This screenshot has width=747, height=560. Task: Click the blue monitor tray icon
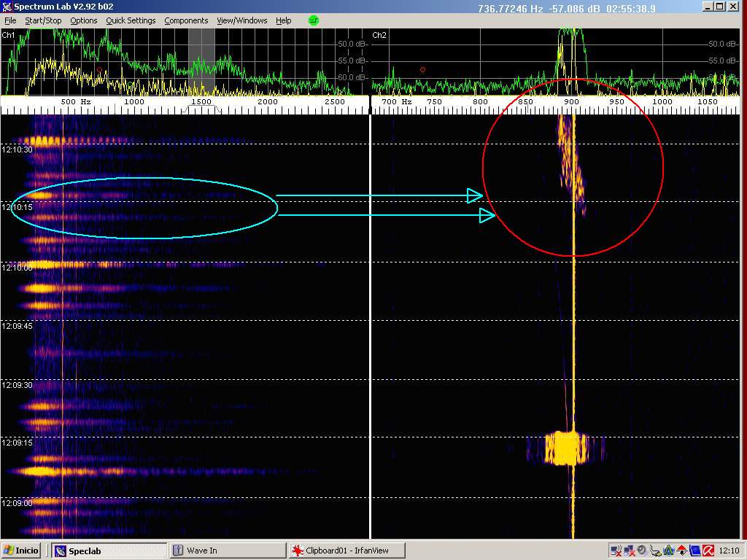[x=694, y=551]
